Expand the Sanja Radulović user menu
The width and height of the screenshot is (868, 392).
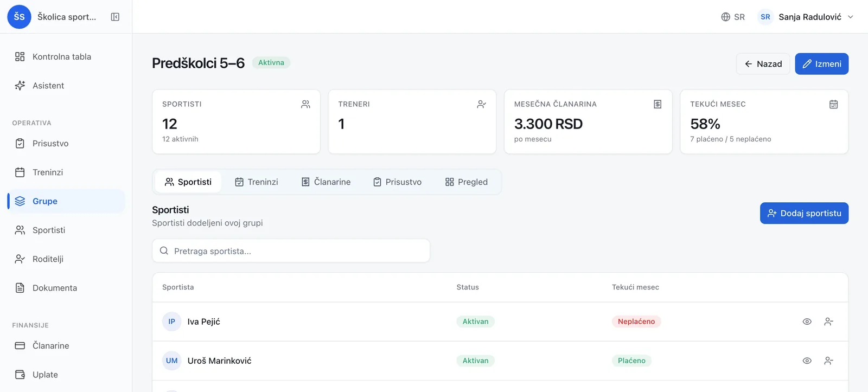806,17
